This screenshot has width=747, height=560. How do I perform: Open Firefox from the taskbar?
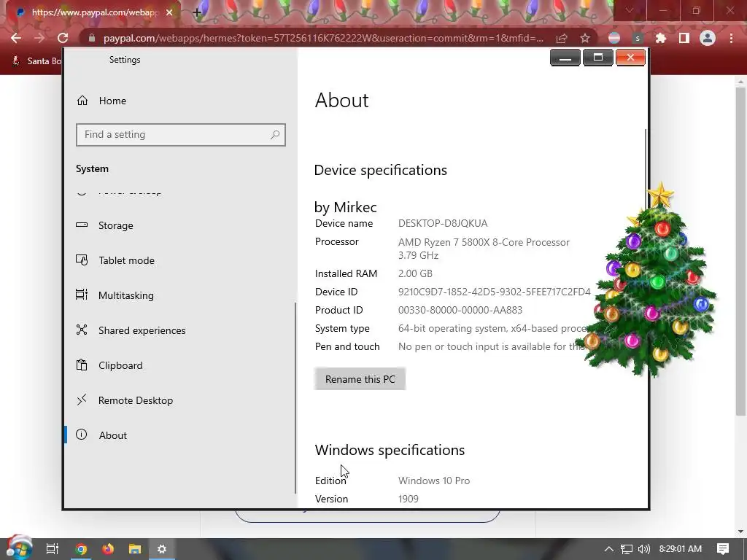(108, 549)
